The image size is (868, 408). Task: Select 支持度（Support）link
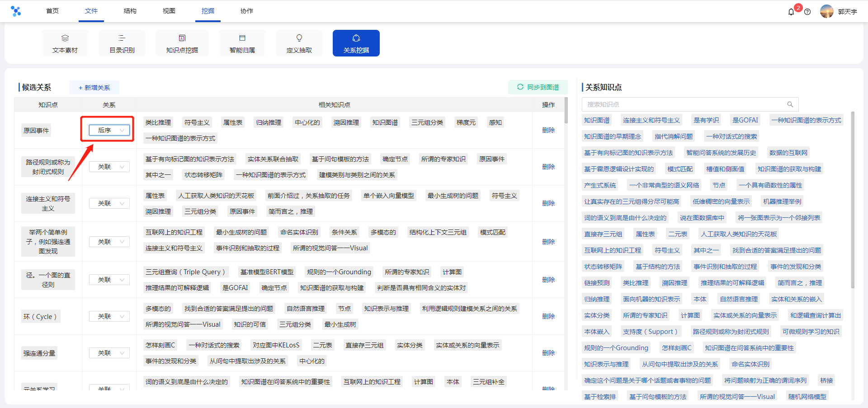pyautogui.click(x=650, y=332)
